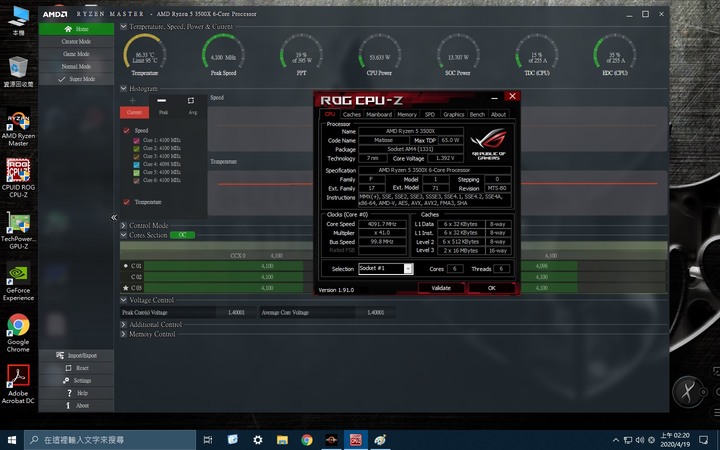Click the Republic of Gamers logo in CPU-Z
Screen dimensions: 720x450
(489, 144)
